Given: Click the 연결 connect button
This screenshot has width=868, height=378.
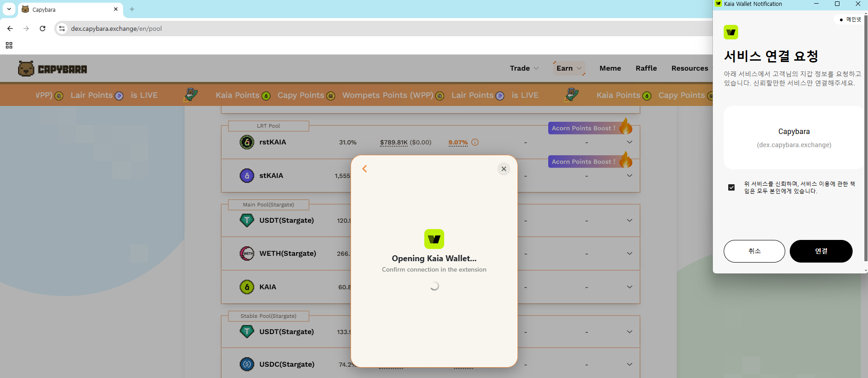Looking at the screenshot, I should pos(821,251).
